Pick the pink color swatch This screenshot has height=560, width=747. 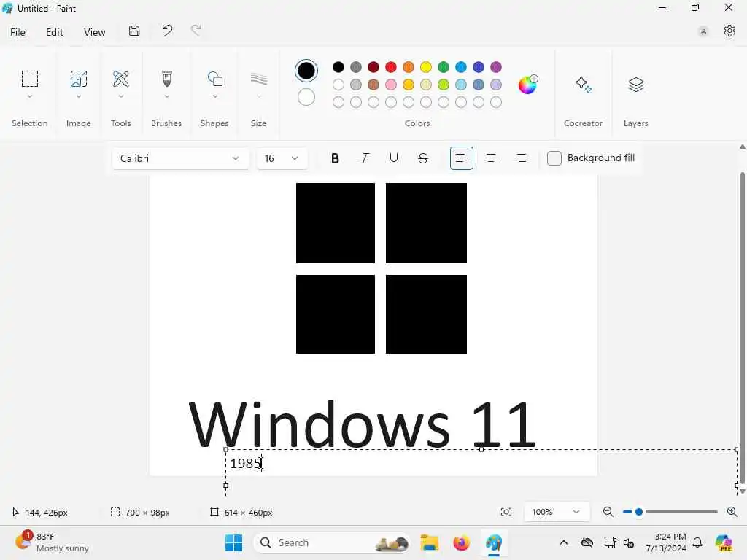tap(391, 85)
